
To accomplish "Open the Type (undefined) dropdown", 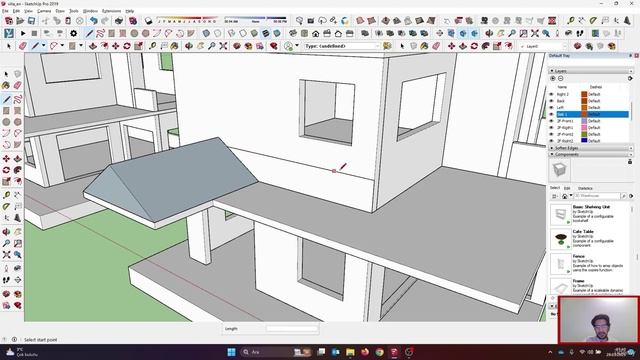I will tap(342, 46).
